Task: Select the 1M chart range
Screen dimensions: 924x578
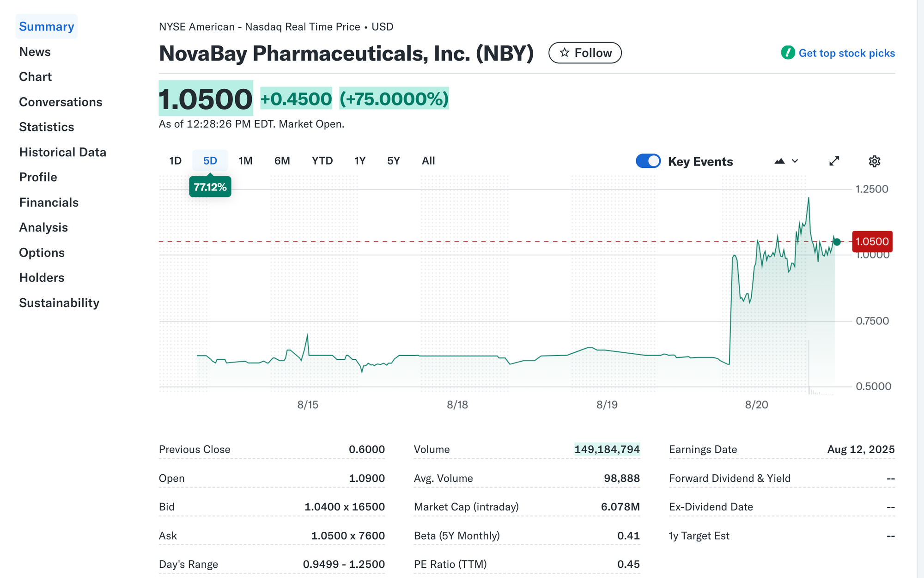Action: (x=245, y=160)
